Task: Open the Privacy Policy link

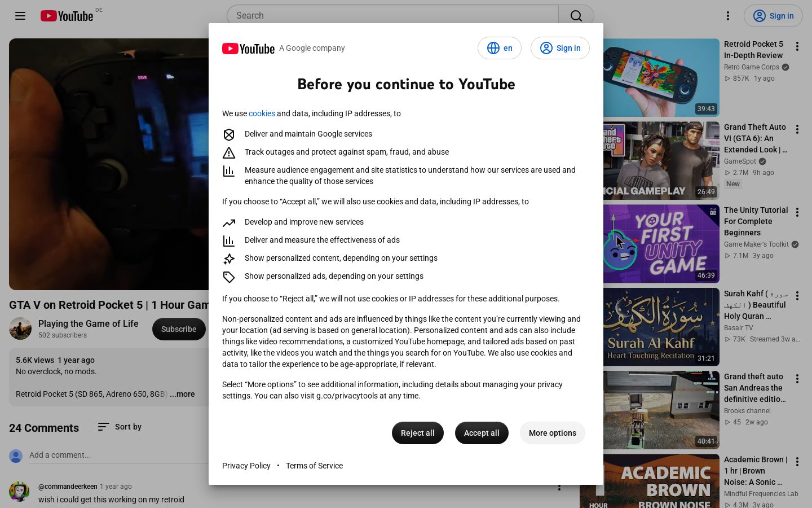Action: pos(246,466)
